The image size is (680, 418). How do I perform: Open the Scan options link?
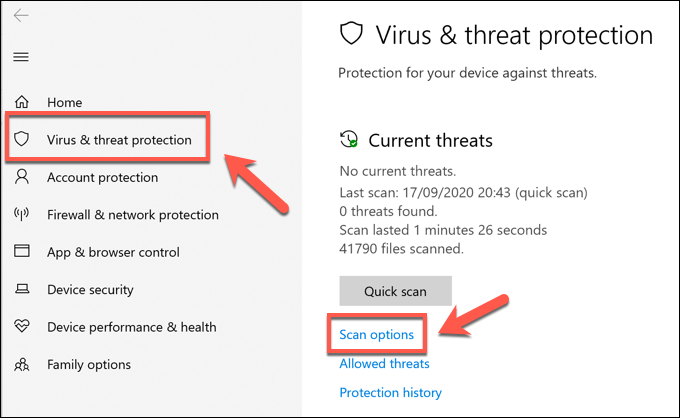tap(377, 334)
